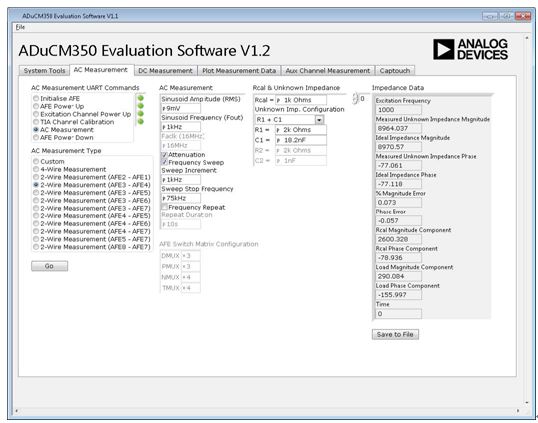This screenshot has width=538, height=423.
Task: Click Measured Unknown Impedance Phase field
Action: 398,165
